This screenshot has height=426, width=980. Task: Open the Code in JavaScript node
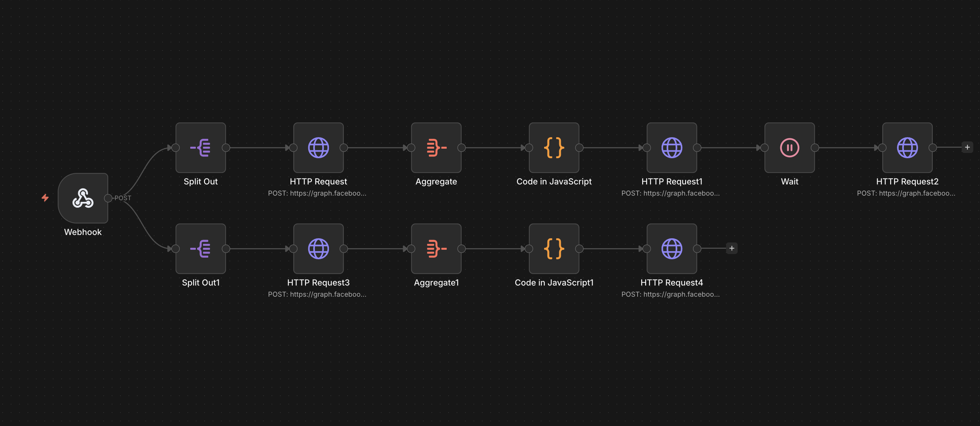coord(554,148)
